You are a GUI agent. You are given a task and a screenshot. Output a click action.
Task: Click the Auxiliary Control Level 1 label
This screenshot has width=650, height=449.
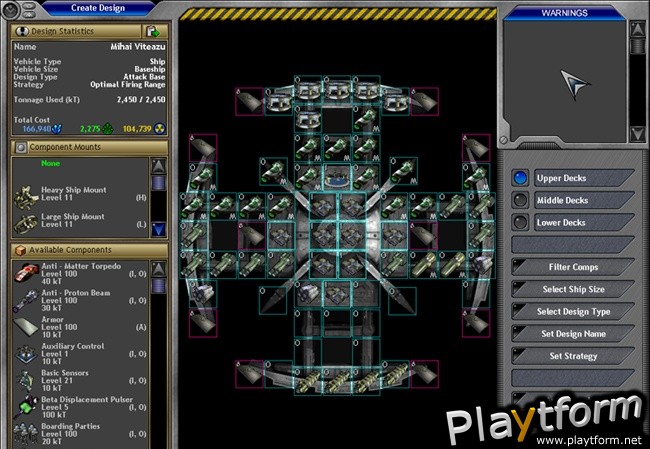click(73, 350)
